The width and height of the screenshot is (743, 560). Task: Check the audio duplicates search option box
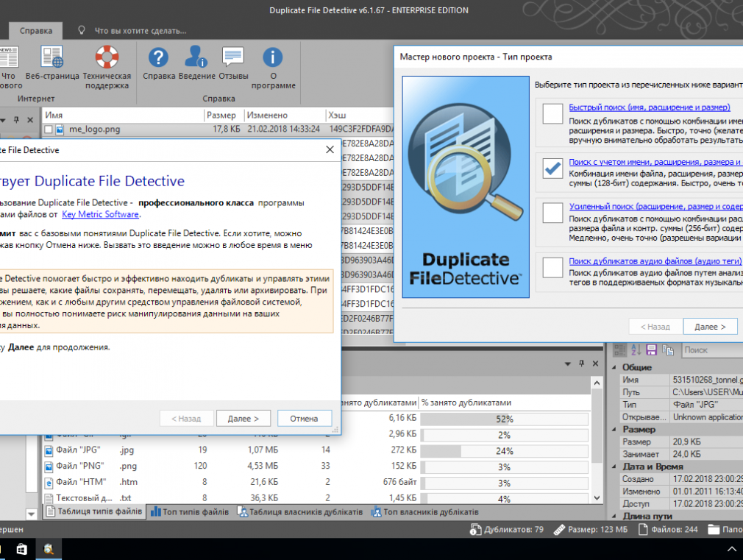coord(552,267)
